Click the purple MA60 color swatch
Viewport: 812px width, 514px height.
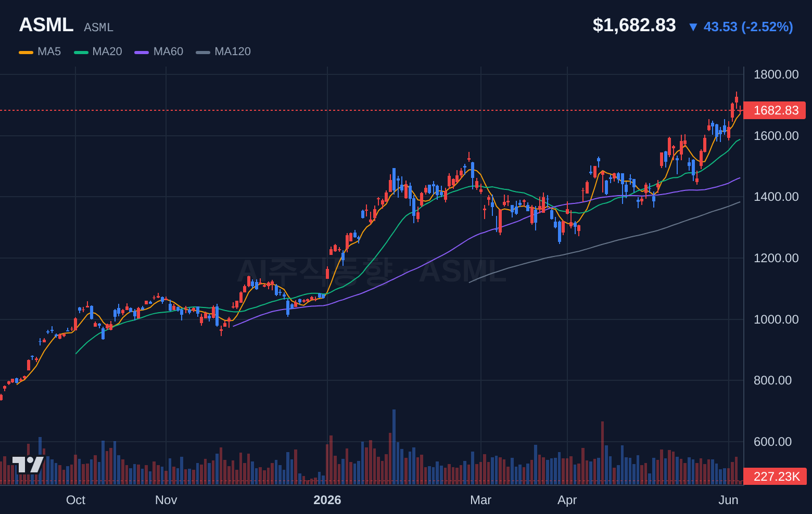142,52
